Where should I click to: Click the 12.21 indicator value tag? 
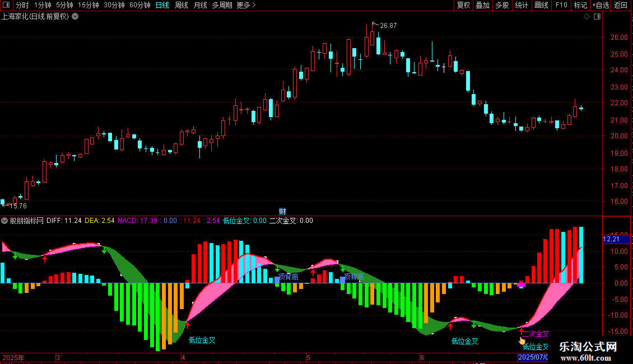pos(616,239)
